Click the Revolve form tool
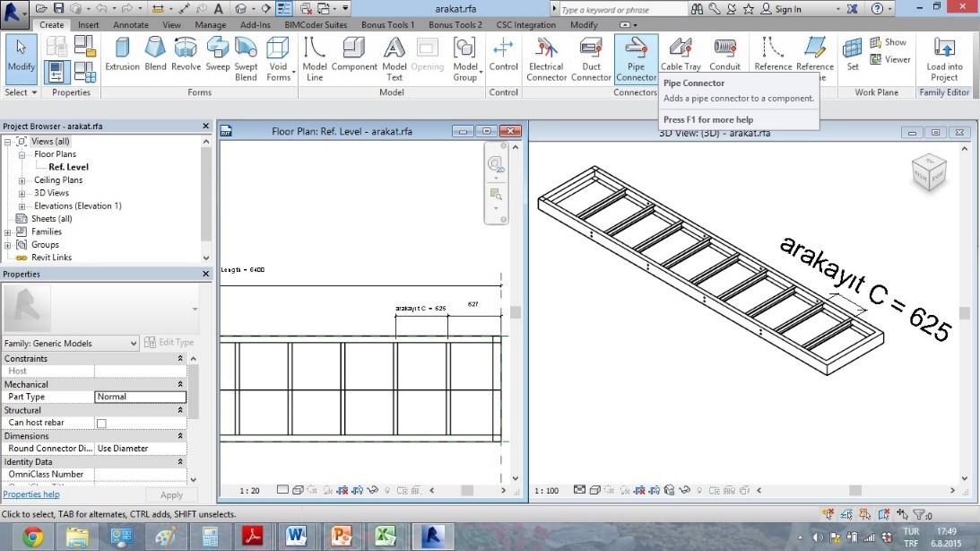Image resolution: width=980 pixels, height=551 pixels. pos(186,55)
